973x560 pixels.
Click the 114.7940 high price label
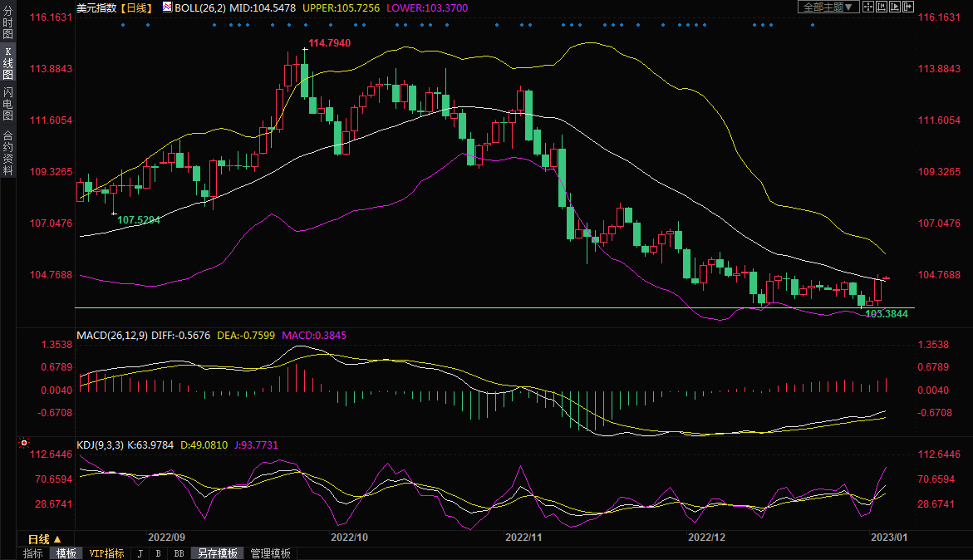click(x=329, y=42)
